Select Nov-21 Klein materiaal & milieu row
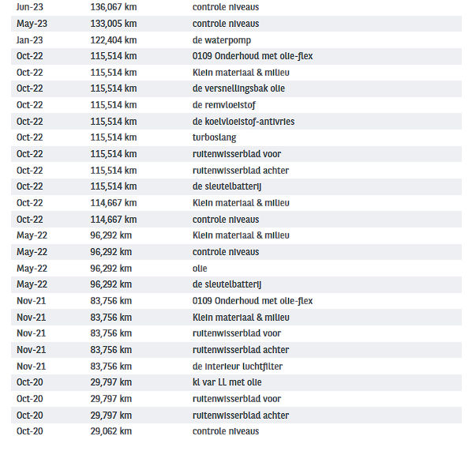Viewport: 476px width, 455px height. click(237, 318)
